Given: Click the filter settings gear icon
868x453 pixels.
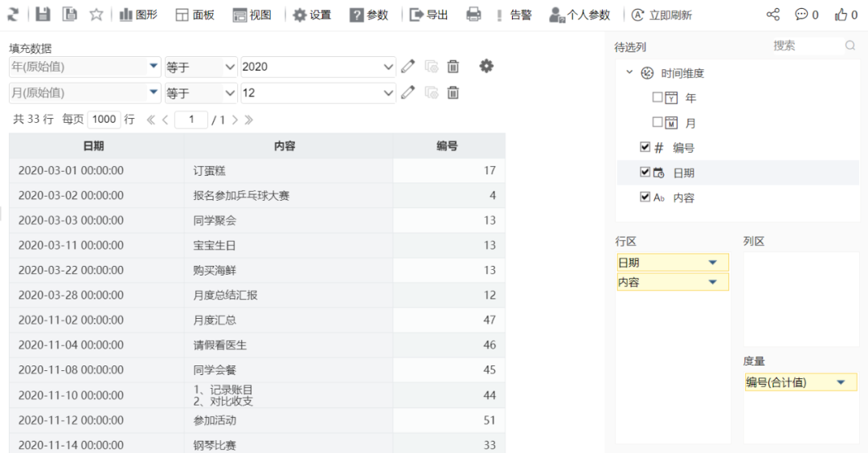Looking at the screenshot, I should [486, 67].
